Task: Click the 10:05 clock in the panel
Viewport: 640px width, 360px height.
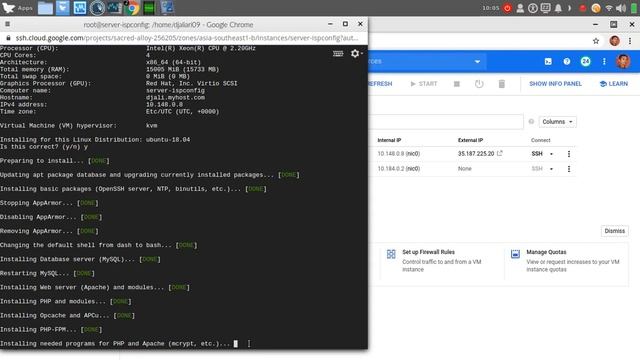Action: pos(491,8)
